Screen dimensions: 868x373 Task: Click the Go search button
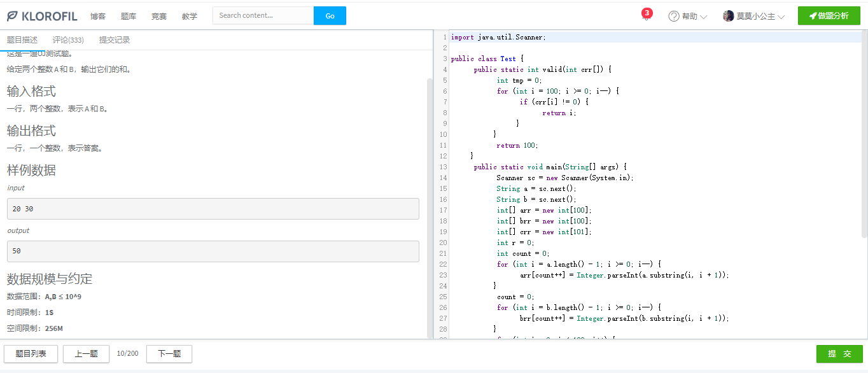pyautogui.click(x=330, y=15)
